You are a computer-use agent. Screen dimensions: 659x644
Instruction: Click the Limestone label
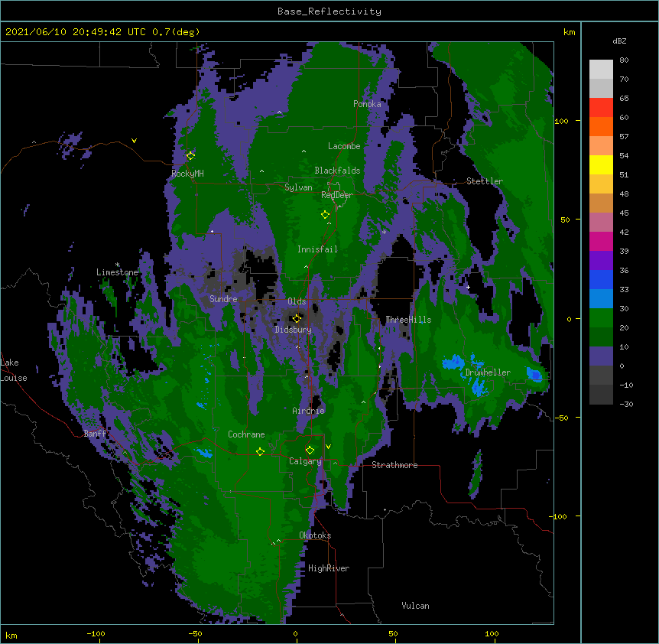(x=117, y=272)
